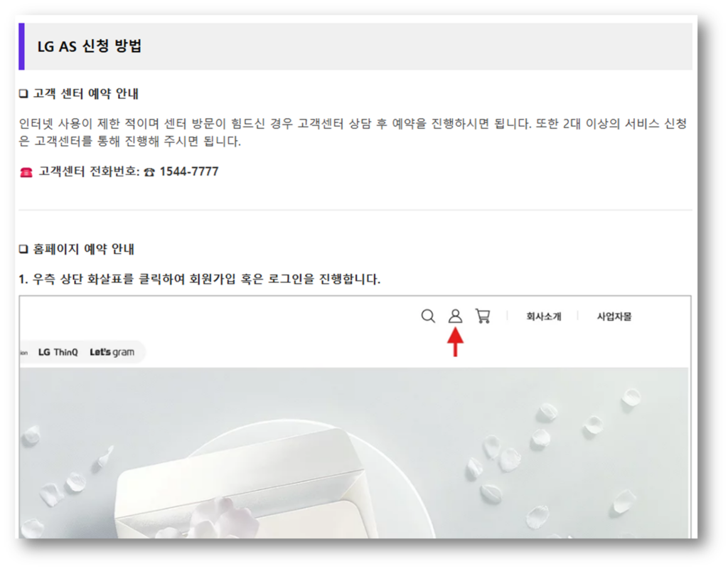728x569 pixels.
Task: Click the gift box banner image
Action: click(x=354, y=453)
